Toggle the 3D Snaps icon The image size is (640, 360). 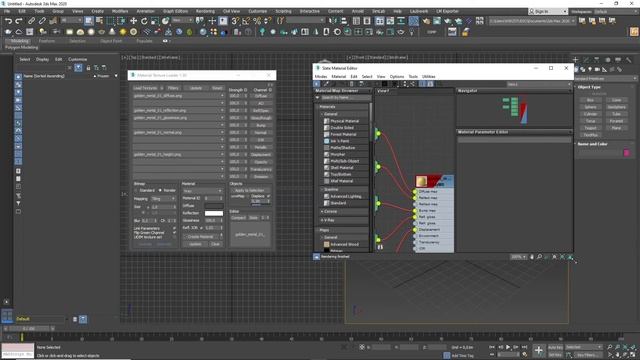tap(236, 21)
